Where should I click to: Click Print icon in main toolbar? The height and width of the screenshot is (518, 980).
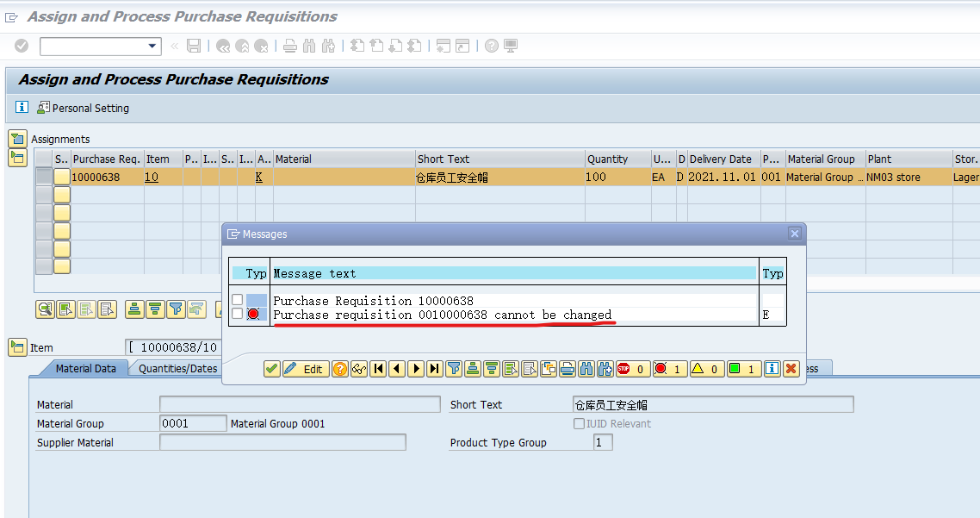click(290, 46)
